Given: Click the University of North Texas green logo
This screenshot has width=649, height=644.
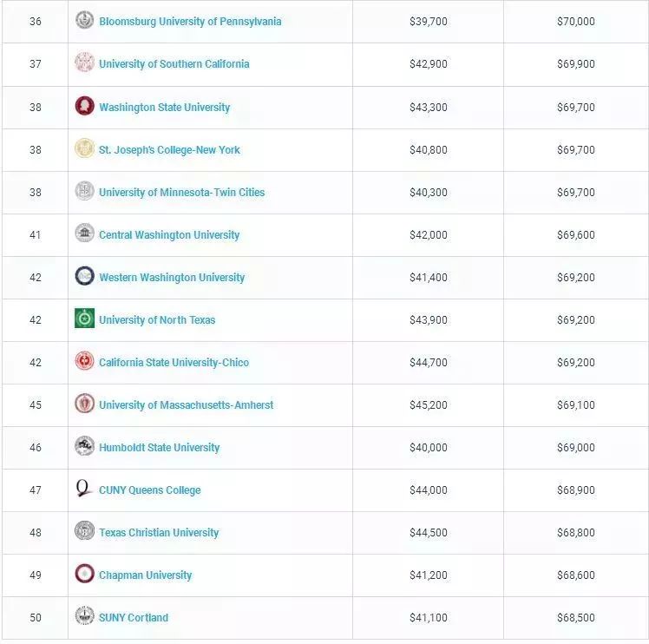Looking at the screenshot, I should [84, 319].
